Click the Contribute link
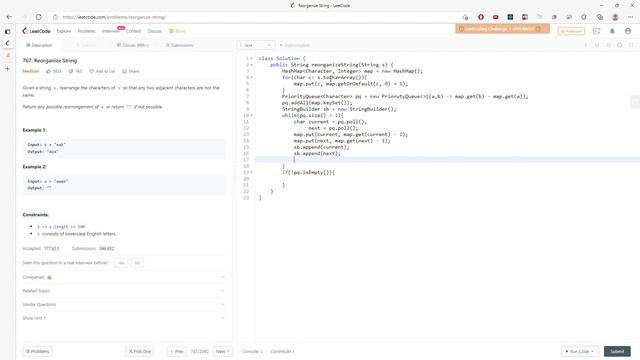This screenshot has height=360, width=640. [x=282, y=351]
